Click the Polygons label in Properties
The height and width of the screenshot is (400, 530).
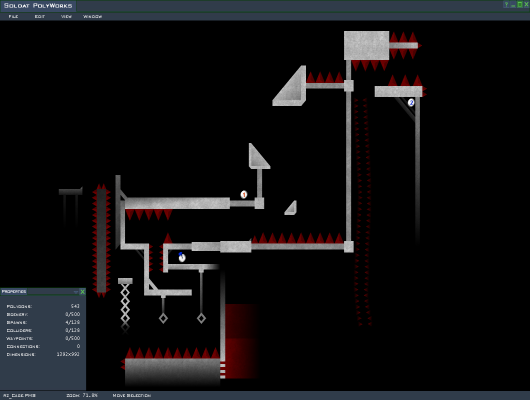coord(19,306)
